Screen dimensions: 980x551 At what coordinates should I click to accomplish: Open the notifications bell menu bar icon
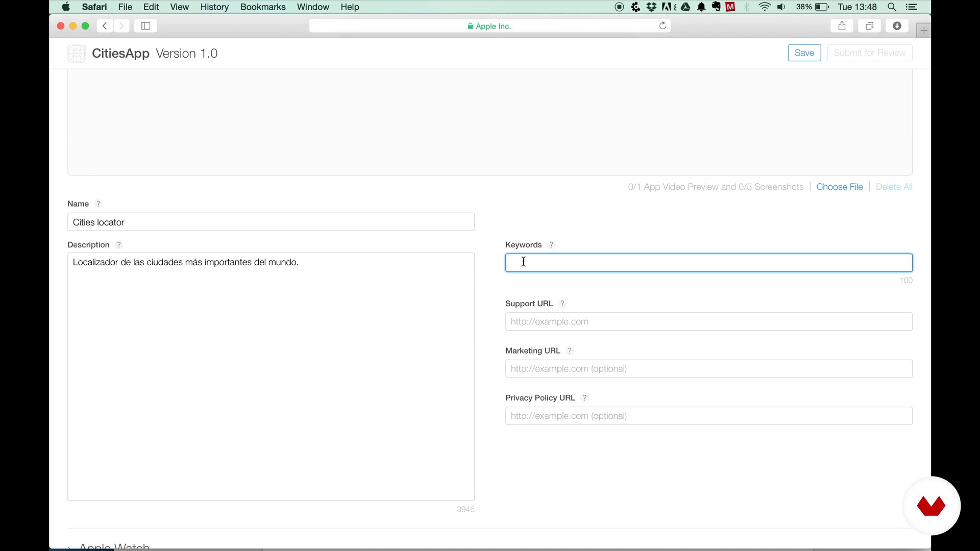point(702,7)
